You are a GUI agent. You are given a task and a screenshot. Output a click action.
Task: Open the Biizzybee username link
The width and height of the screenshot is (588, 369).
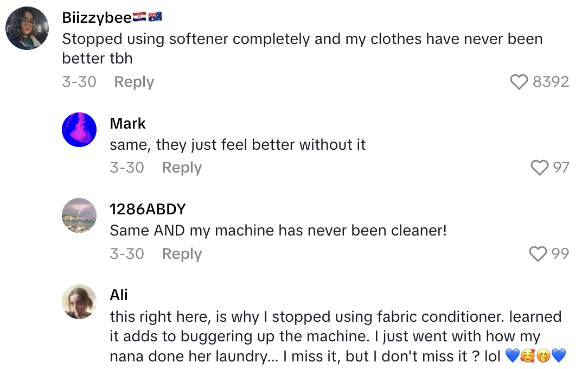[97, 17]
